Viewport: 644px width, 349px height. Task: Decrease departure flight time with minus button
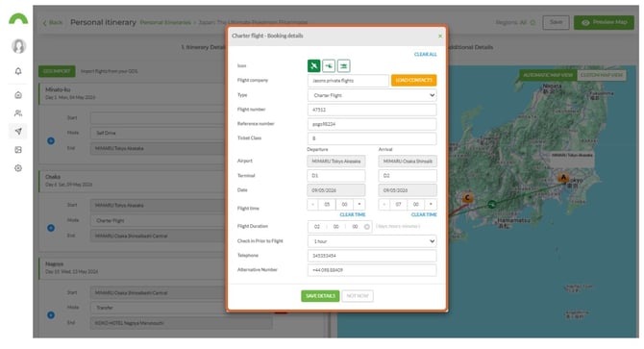tap(312, 204)
